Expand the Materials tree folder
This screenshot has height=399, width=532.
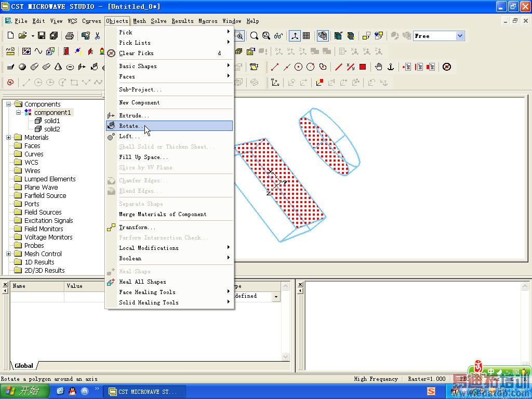click(9, 137)
